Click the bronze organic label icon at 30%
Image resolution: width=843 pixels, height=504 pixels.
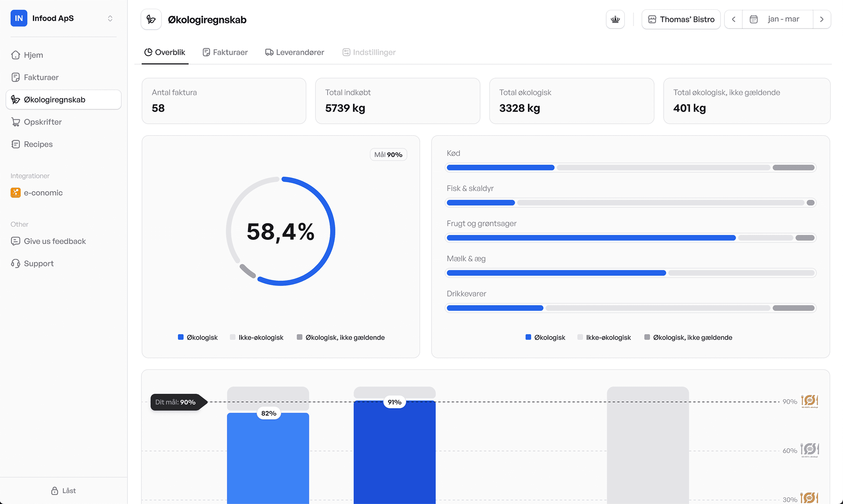(x=809, y=498)
